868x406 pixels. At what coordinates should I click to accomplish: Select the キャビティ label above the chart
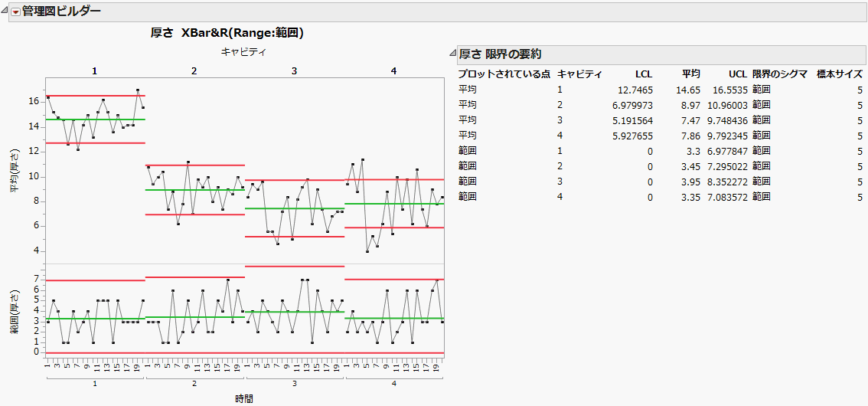point(243,52)
